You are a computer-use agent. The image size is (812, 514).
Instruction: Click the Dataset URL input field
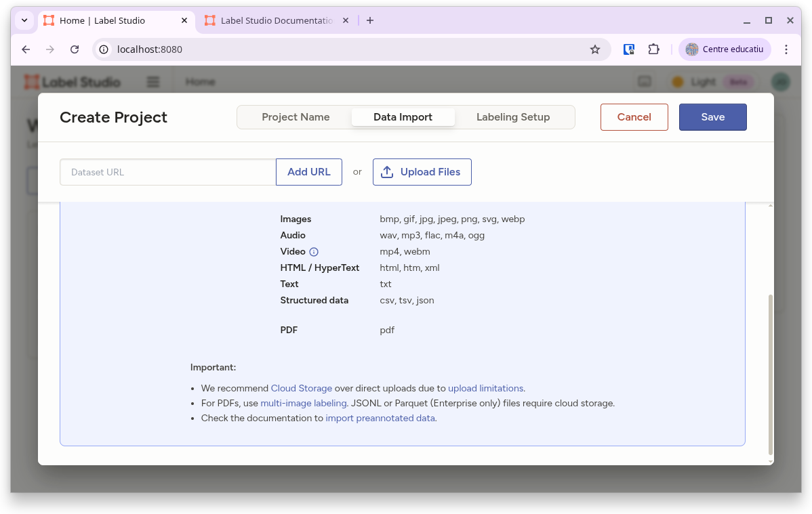pyautogui.click(x=168, y=172)
